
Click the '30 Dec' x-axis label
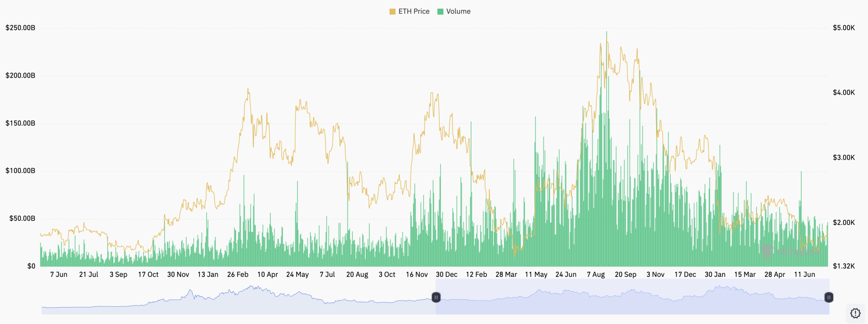point(447,274)
